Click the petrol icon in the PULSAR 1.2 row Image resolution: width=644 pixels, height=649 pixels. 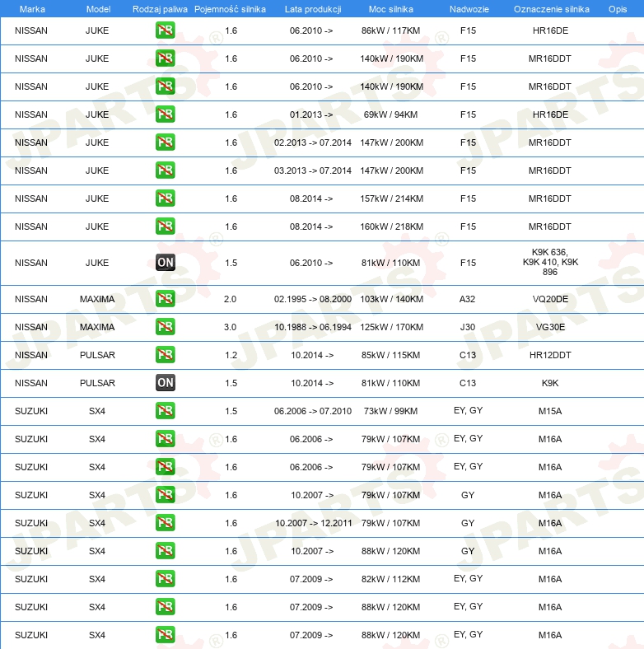166,355
